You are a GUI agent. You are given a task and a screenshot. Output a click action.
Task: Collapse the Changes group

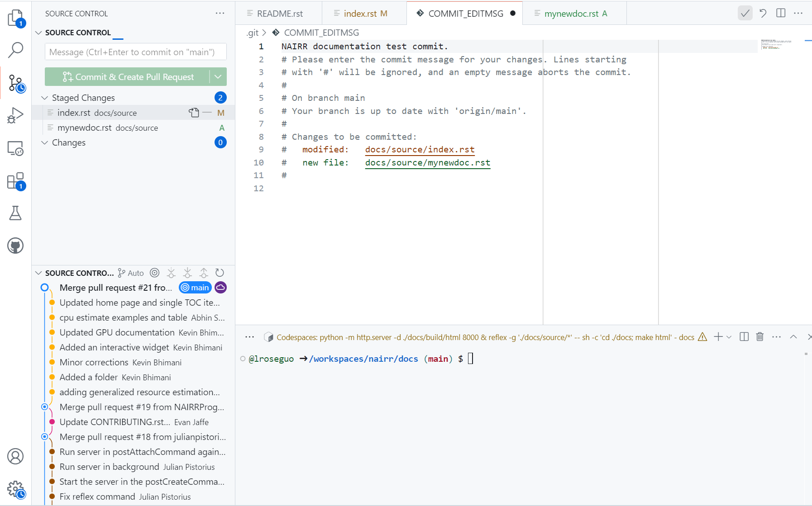coord(44,142)
